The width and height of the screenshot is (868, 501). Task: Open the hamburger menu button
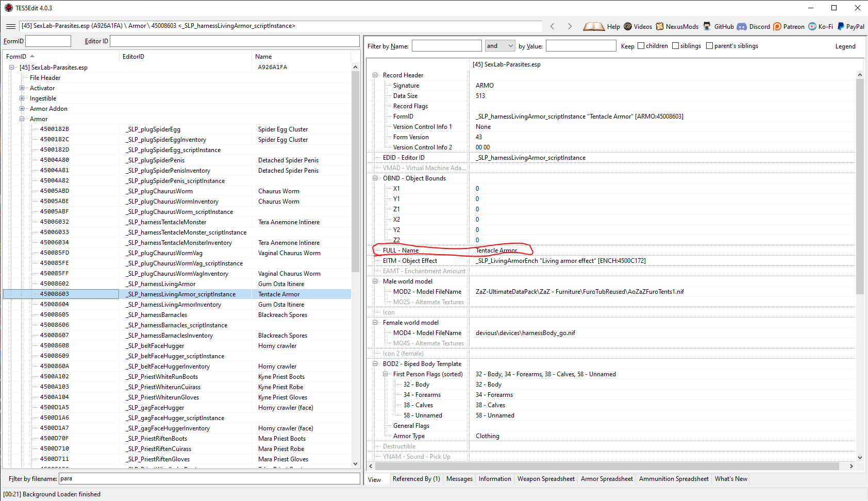pos(10,26)
